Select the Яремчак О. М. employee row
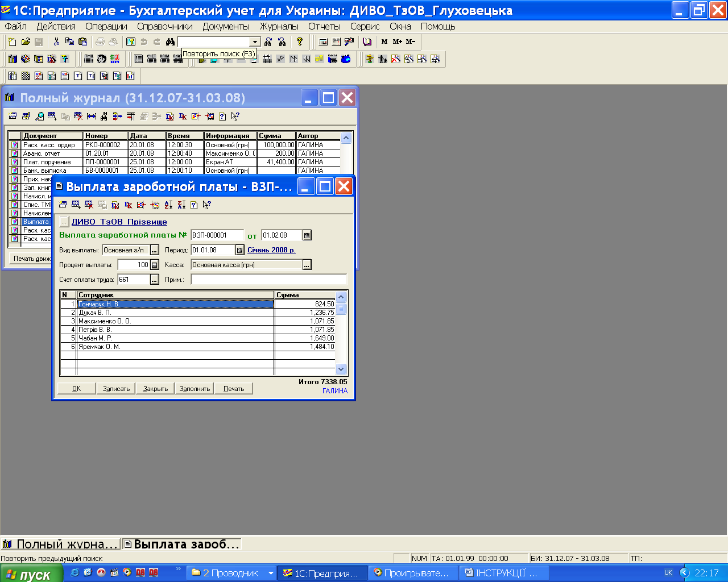The height and width of the screenshot is (582, 728). click(197, 347)
